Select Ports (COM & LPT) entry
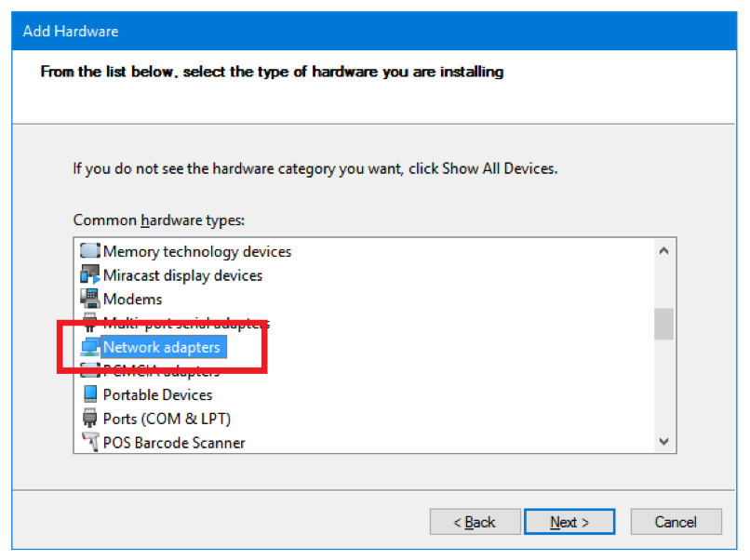Screen dimensions: 750x560 167,419
